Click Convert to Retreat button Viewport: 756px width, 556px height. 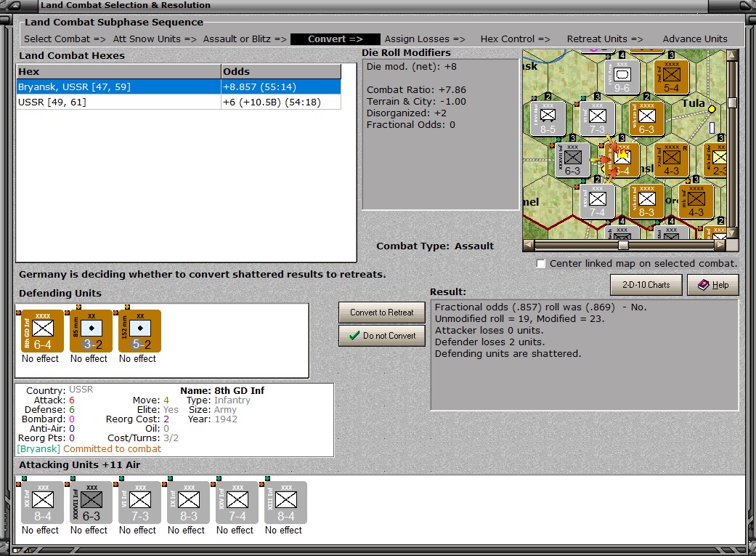(382, 313)
